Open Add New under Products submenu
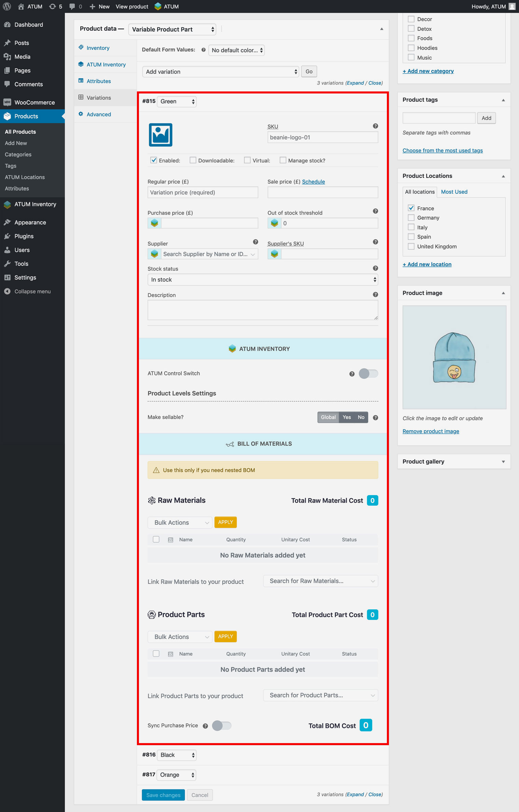The width and height of the screenshot is (519, 812). pyautogui.click(x=16, y=143)
